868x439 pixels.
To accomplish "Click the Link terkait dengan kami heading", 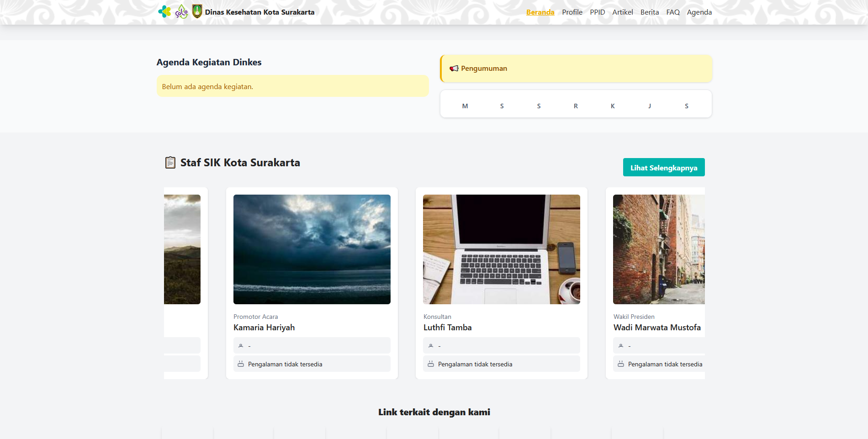I will [434, 412].
